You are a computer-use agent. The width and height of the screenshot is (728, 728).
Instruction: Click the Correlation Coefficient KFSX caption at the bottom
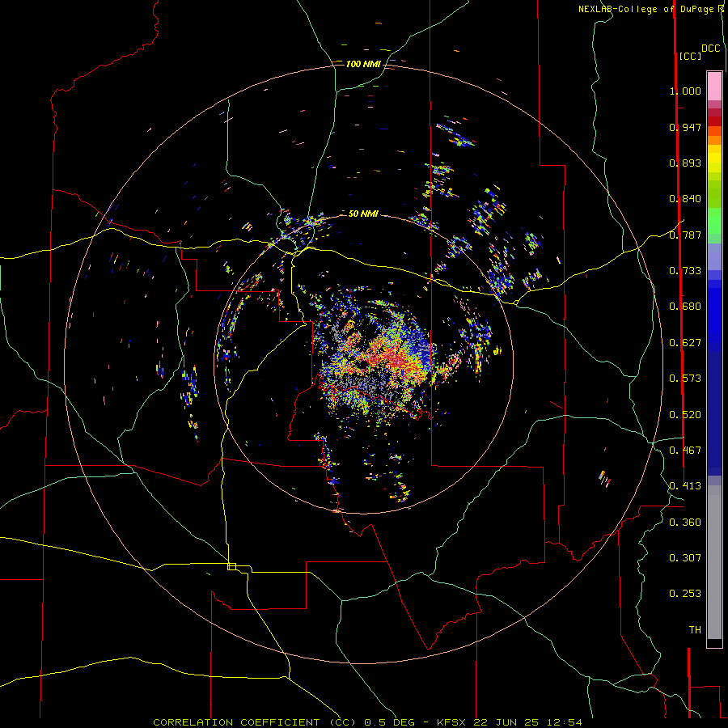tap(367, 722)
